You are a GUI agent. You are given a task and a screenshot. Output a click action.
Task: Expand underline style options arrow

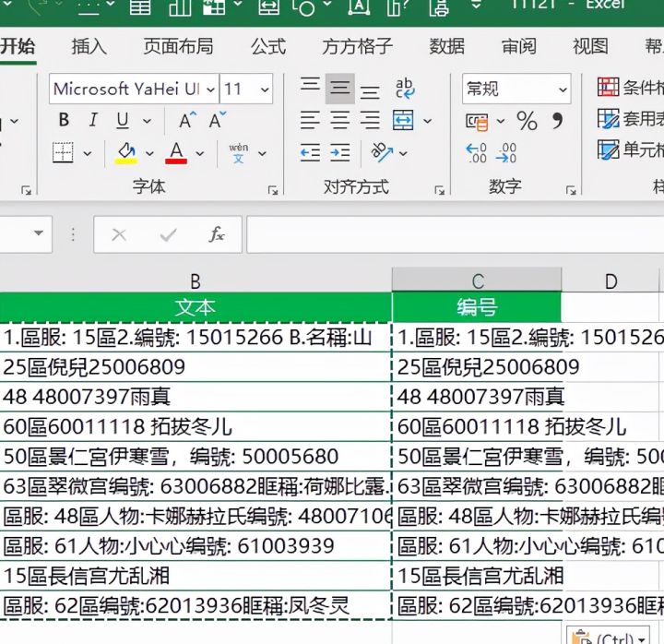click(147, 121)
